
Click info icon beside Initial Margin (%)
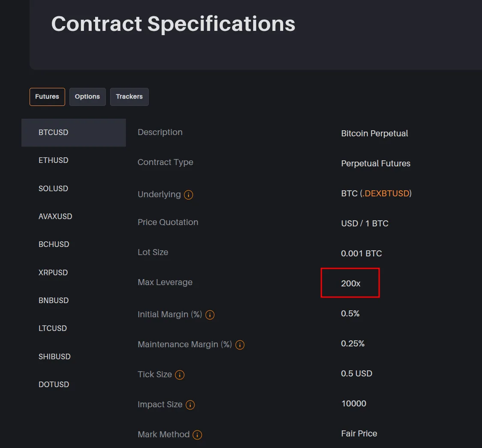pyautogui.click(x=210, y=315)
